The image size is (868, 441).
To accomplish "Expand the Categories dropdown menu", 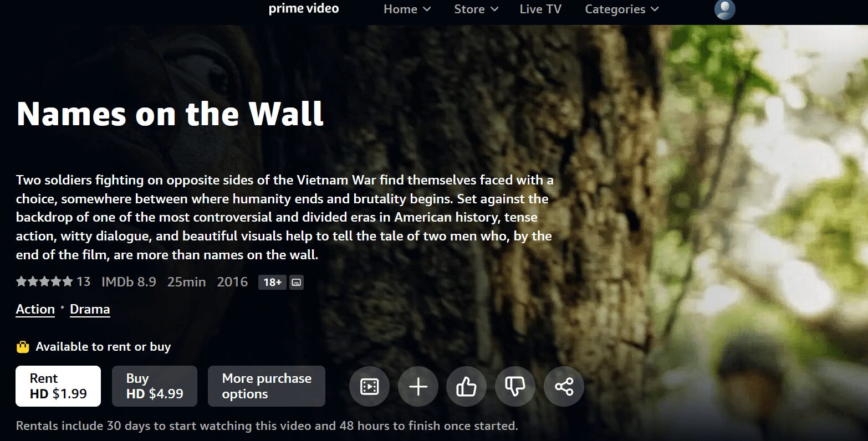I will tap(622, 9).
